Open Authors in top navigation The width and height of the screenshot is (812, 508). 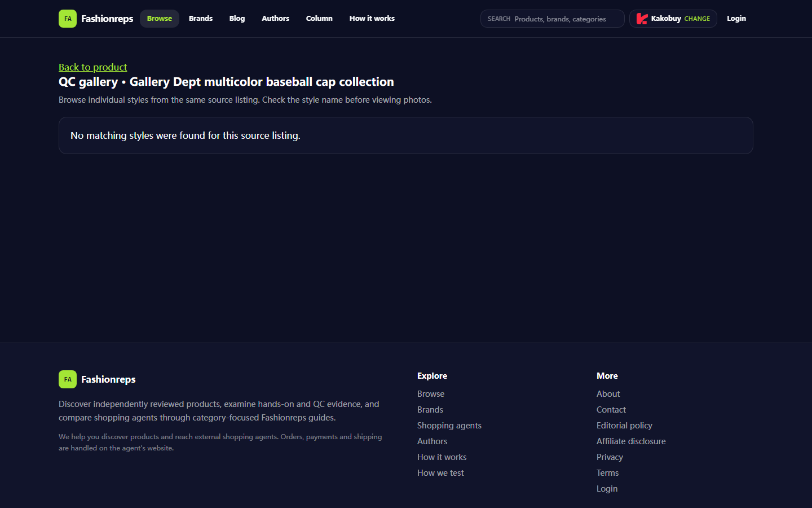(x=276, y=19)
